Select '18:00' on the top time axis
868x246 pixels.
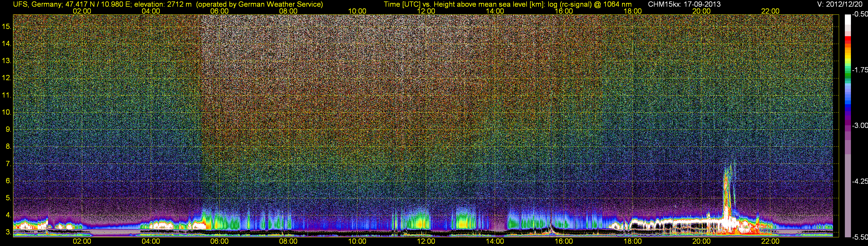coord(632,11)
